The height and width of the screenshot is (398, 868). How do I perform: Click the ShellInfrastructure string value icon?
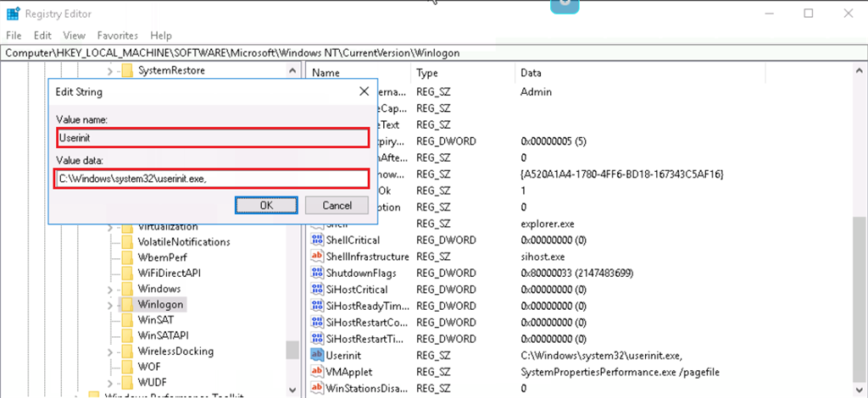tap(317, 257)
